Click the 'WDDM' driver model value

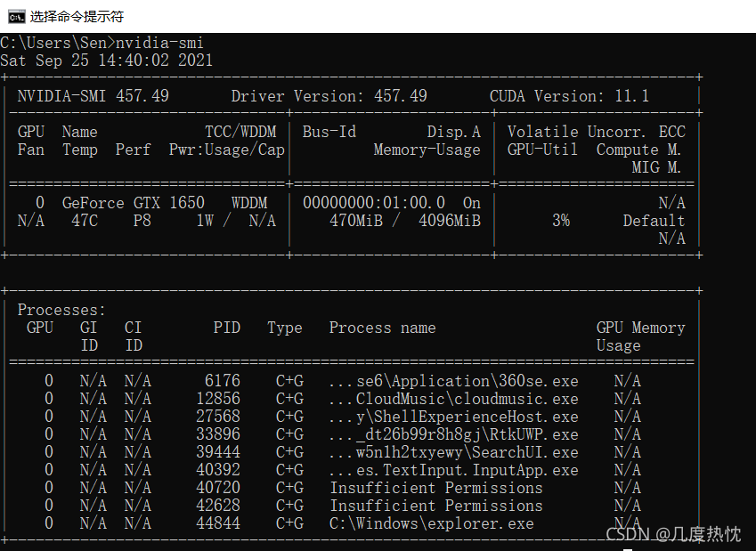[x=249, y=202]
